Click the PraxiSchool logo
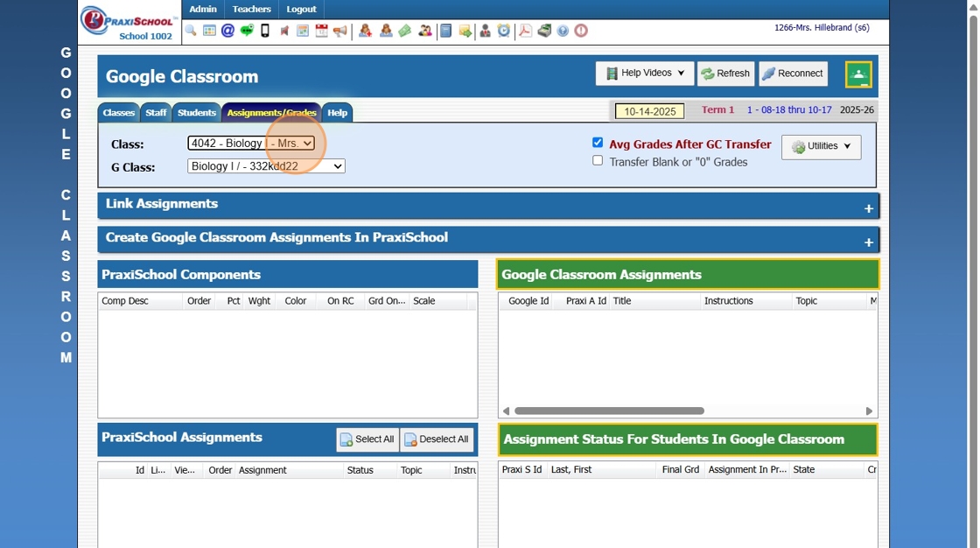Viewport: 980px width, 548px height. coord(130,23)
